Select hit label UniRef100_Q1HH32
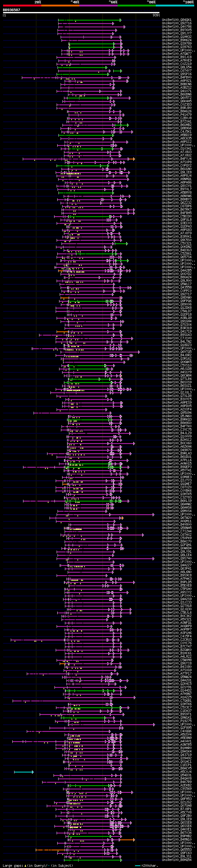 [x=177, y=37]
